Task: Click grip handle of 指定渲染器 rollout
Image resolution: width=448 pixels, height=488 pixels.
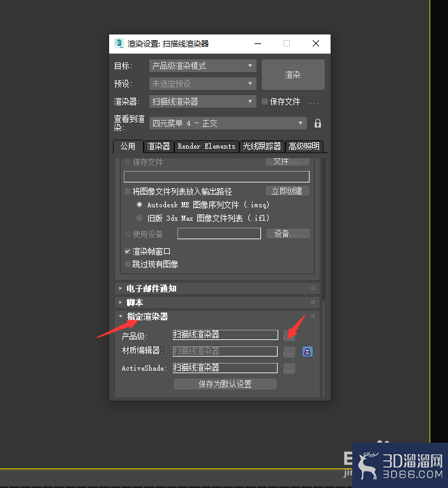Action: point(313,316)
